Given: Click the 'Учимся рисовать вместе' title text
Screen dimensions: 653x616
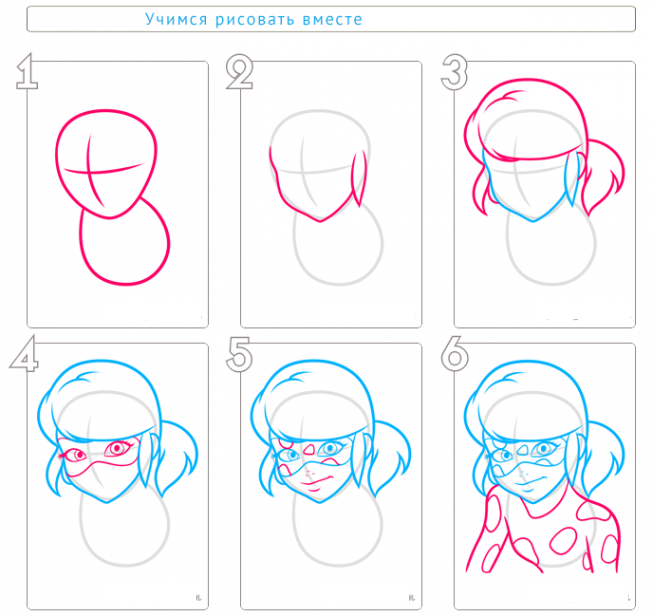Looking at the screenshot, I should point(254,19).
